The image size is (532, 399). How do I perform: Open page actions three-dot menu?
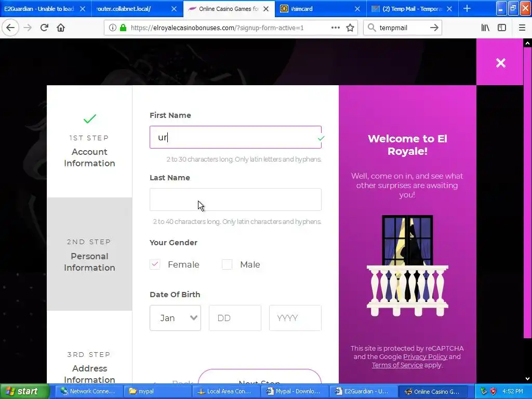pos(335,28)
